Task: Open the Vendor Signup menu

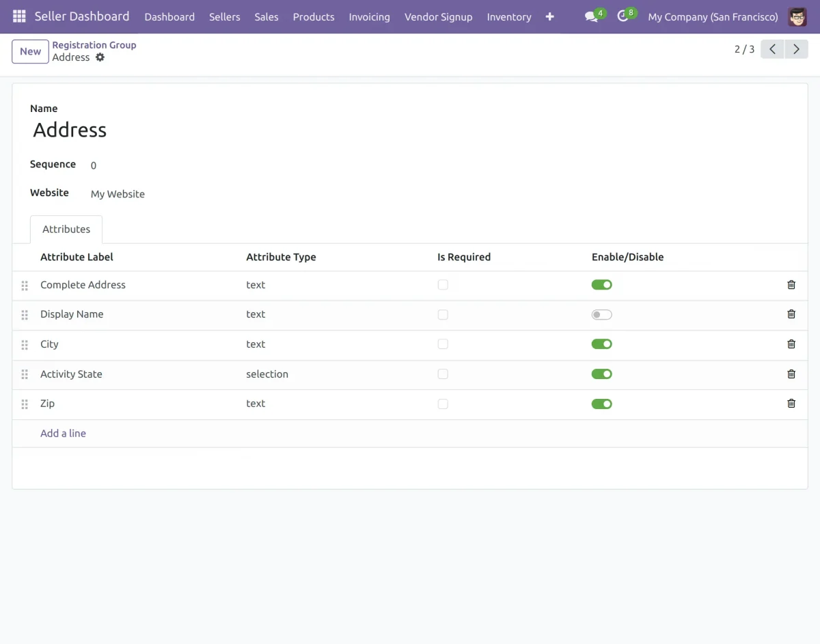Action: point(438,16)
